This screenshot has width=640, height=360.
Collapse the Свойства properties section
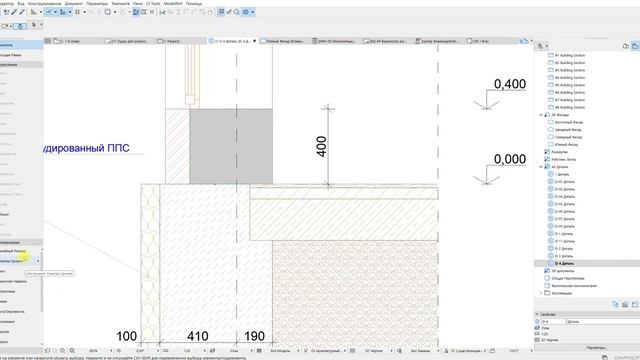click(537, 314)
